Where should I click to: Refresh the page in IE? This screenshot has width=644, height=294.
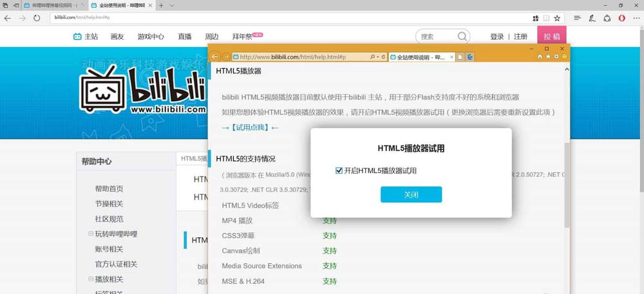click(x=383, y=57)
